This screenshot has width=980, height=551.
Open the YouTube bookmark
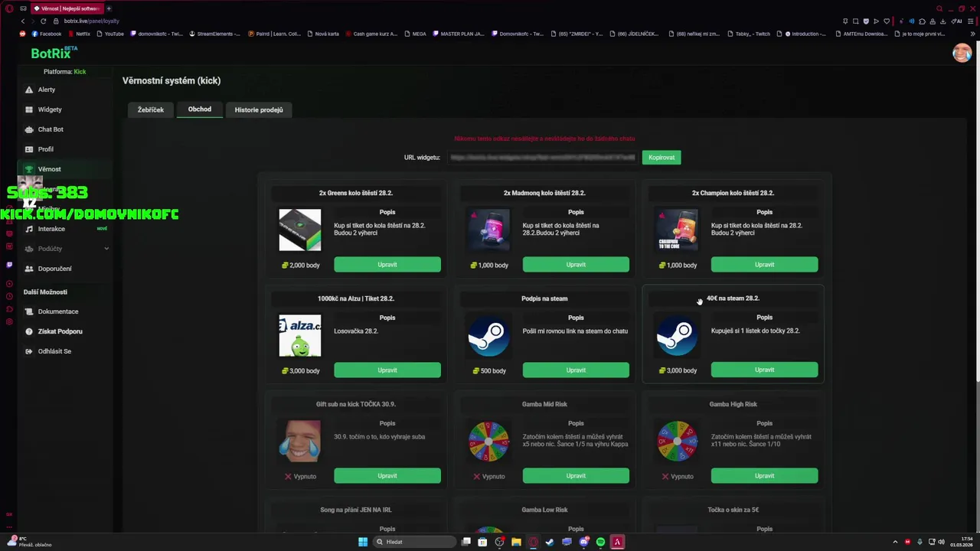(x=109, y=34)
